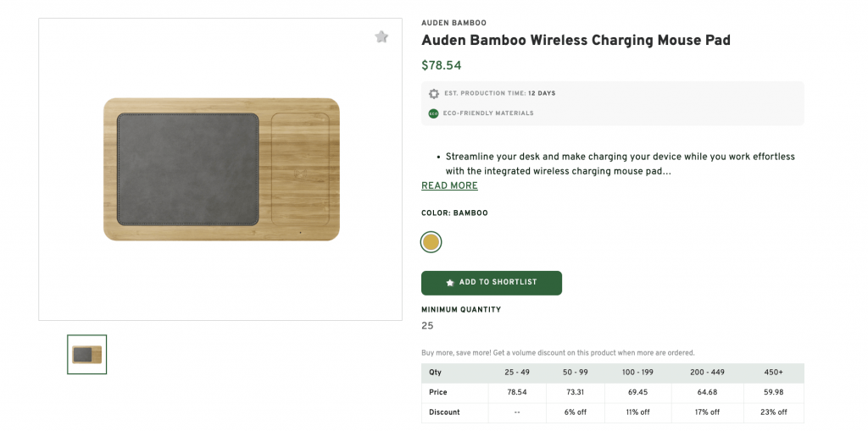
Task: Click the $78.54 product price
Action: [441, 65]
